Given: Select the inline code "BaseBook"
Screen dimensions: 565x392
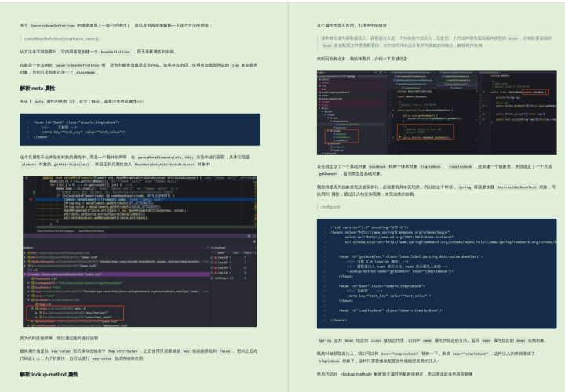Looking at the screenshot, I should pos(377,167).
